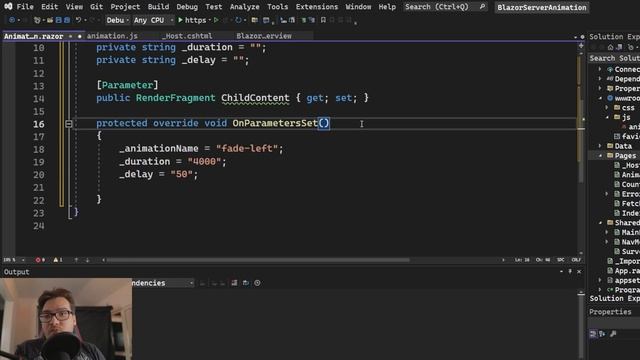Focus the Search Solution Explorer field
The width and height of the screenshot is (640, 360).
(614, 58)
